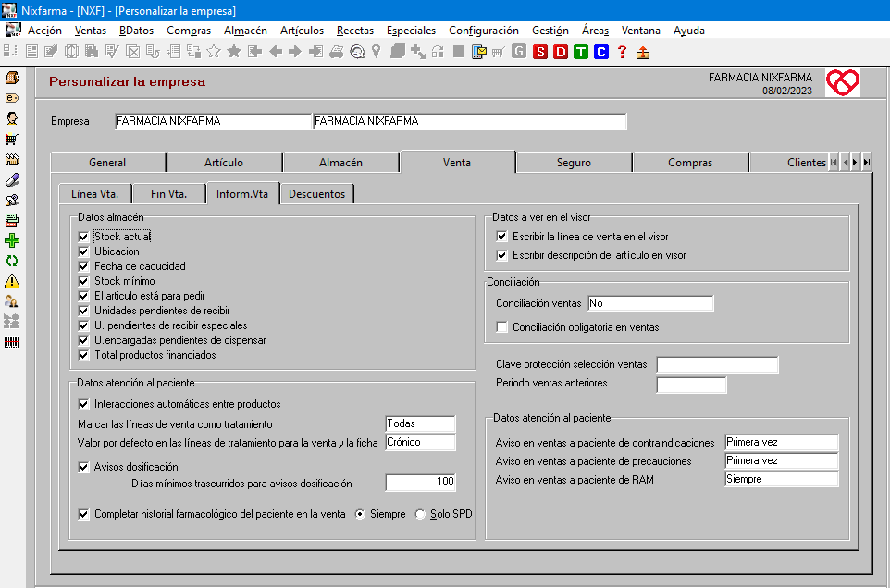Open Marcar las líneas como tratamiento dropdown
This screenshot has width=890, height=588.
click(420, 423)
